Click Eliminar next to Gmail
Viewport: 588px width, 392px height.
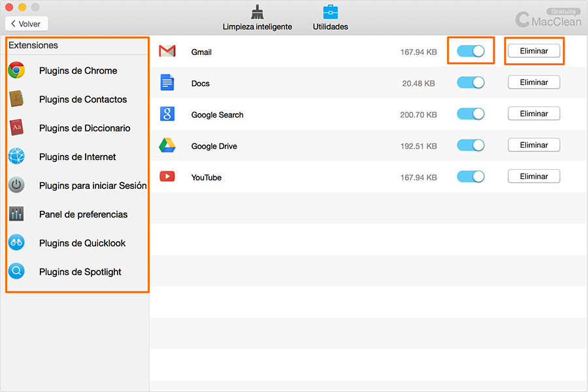pyautogui.click(x=534, y=50)
